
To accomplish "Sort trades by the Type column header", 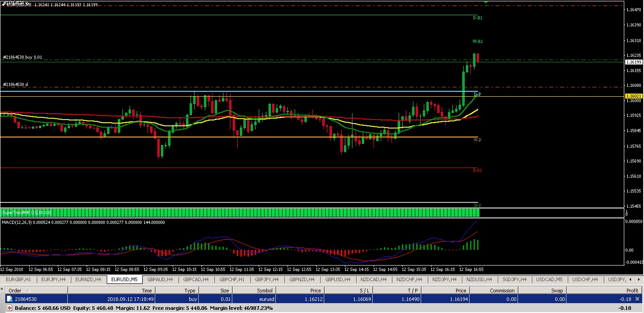I will [x=176, y=291].
